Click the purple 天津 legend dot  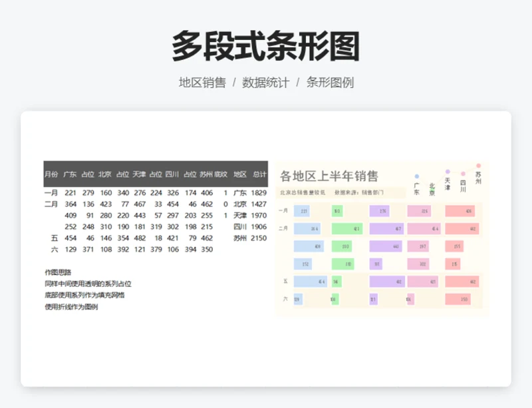(x=448, y=172)
